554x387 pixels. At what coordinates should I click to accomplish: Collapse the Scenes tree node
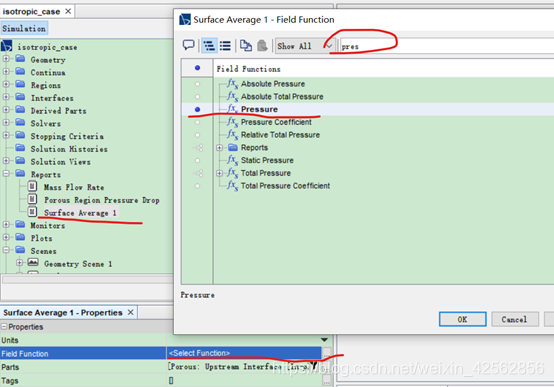point(6,250)
